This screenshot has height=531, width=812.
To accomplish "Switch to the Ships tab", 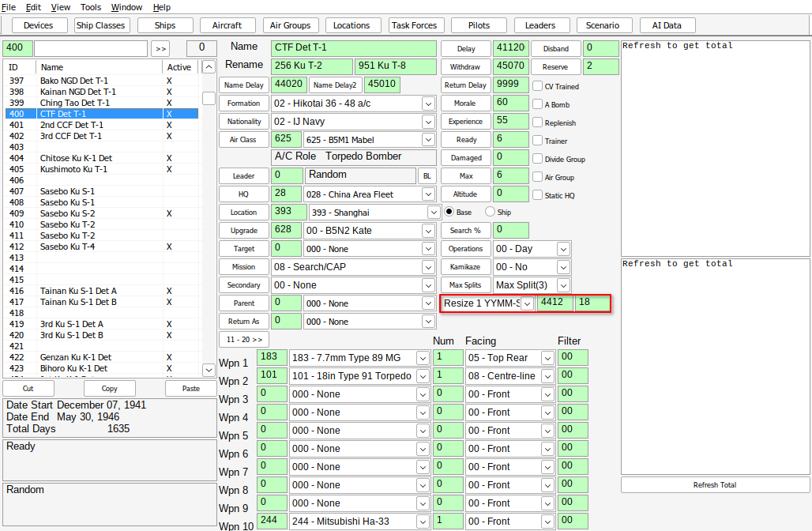I will (164, 25).
